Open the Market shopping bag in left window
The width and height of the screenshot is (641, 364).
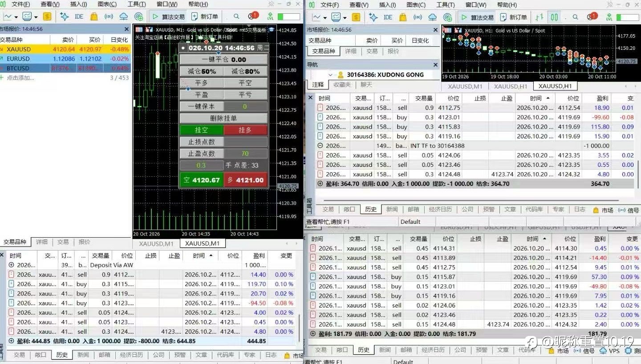tap(94, 16)
